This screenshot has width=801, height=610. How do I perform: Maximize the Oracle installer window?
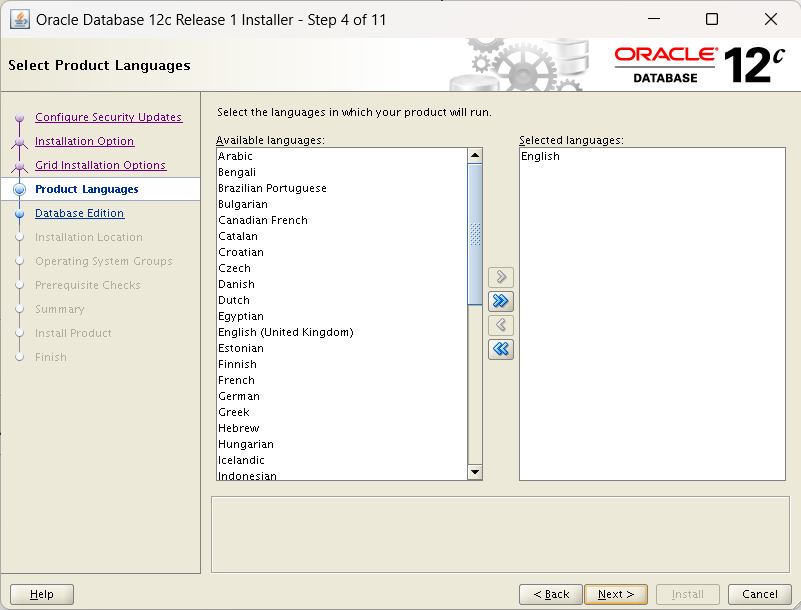click(712, 19)
